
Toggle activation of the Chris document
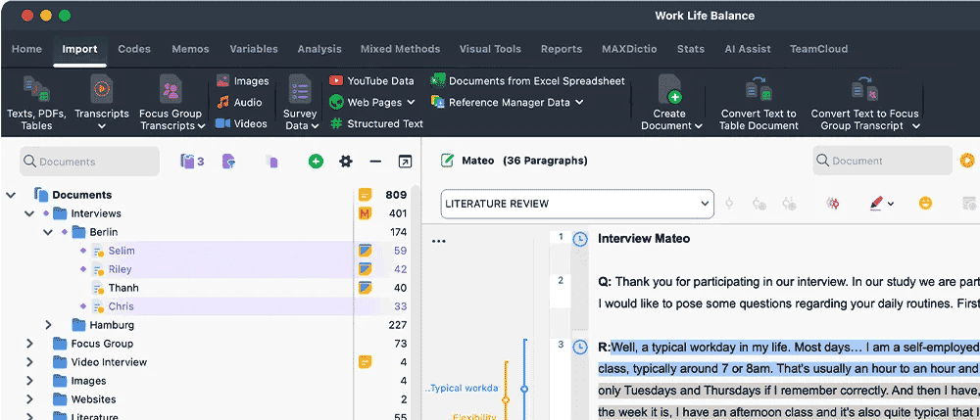coord(82,306)
